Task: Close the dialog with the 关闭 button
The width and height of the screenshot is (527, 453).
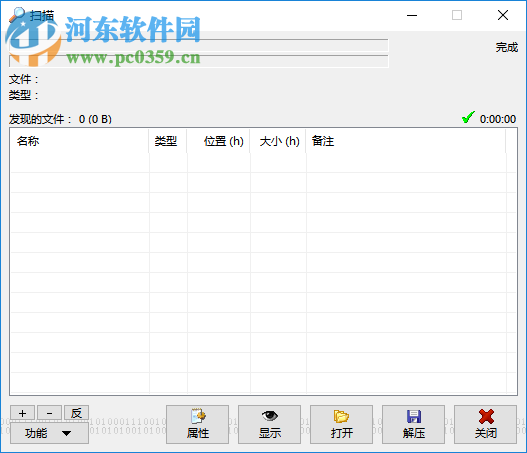Action: [485, 425]
